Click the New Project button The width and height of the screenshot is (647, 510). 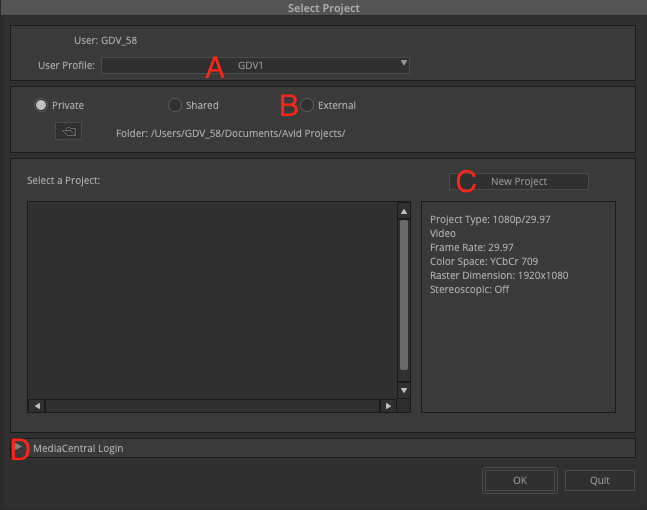tap(519, 182)
